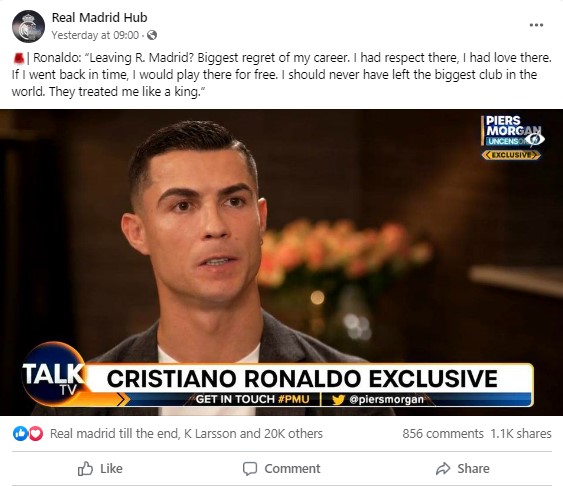Screen dimensions: 563x486
Task: Click the blue thumbs-up reaction icon
Action: (20, 434)
